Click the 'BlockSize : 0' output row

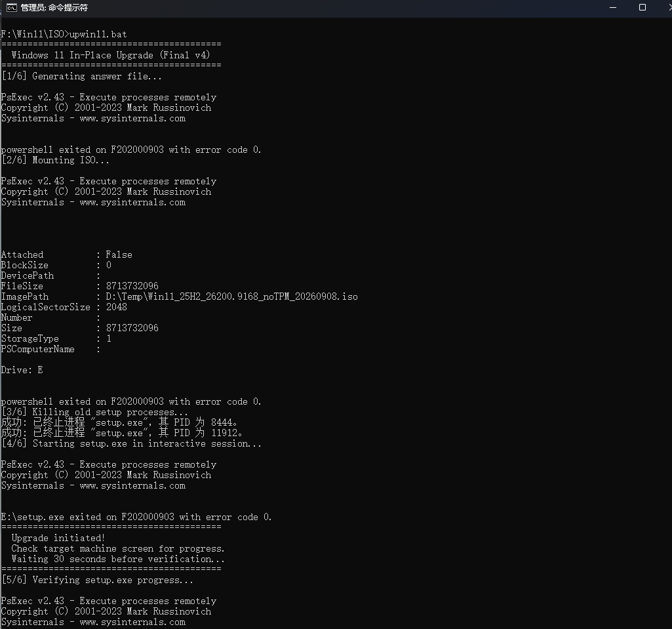(x=56, y=266)
